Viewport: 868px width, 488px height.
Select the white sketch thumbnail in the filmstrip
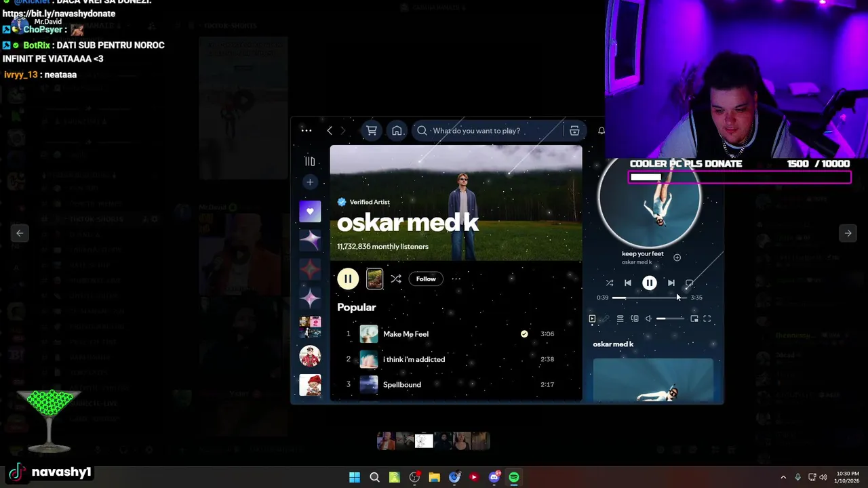[424, 441]
